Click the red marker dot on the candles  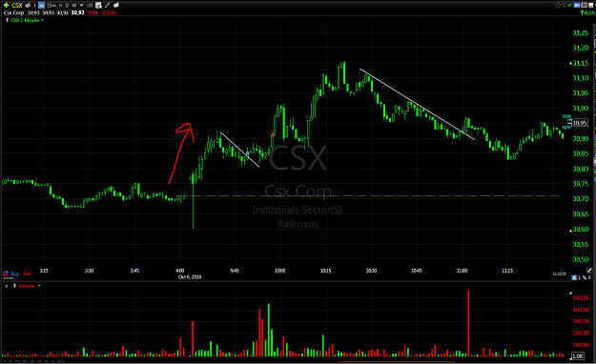(273, 135)
